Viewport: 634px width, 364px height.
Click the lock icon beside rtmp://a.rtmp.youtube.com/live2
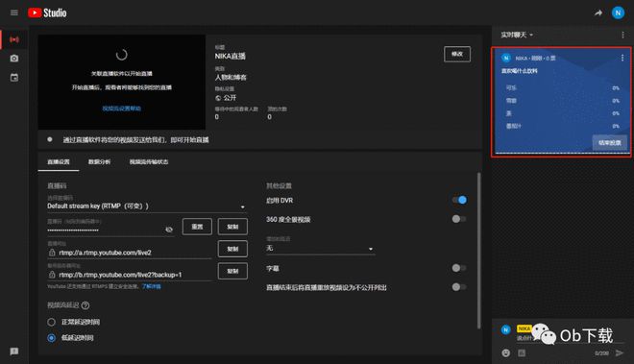coord(52,253)
